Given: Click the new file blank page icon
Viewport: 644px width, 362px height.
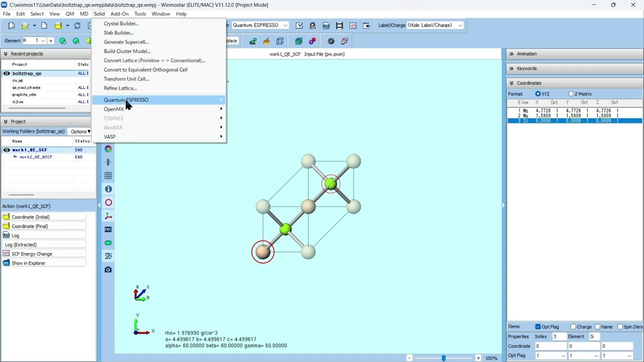Looking at the screenshot, I should 44,26.
